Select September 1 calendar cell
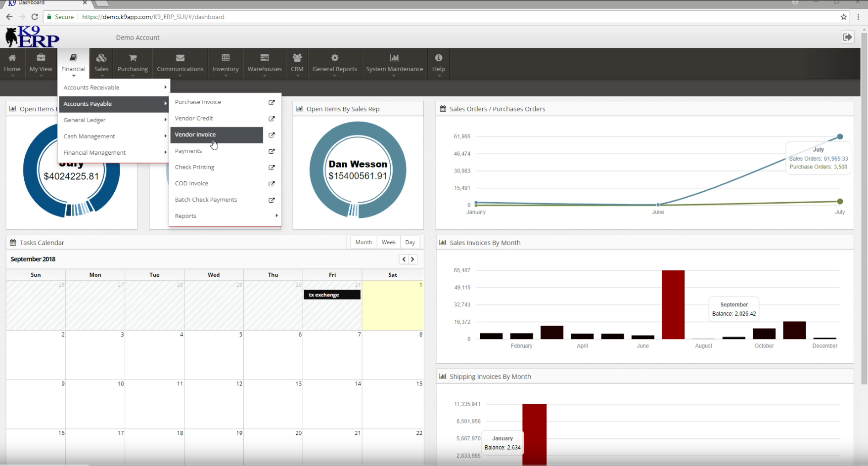The image size is (868, 466). point(393,305)
